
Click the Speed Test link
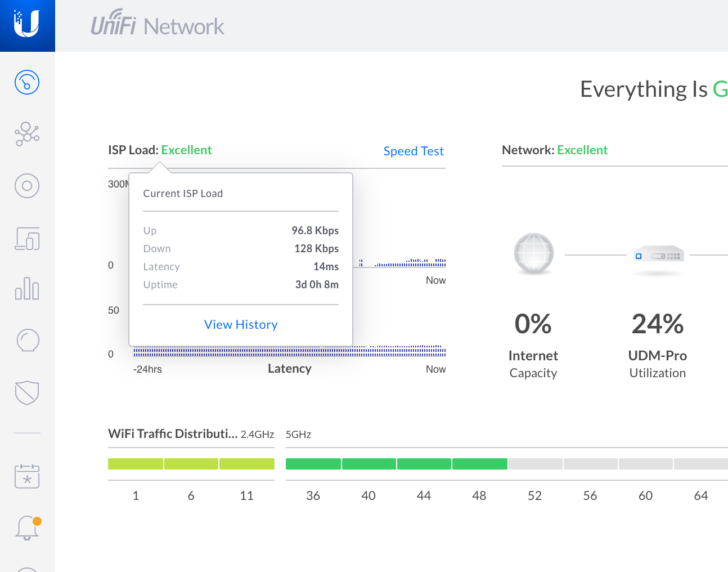point(413,151)
